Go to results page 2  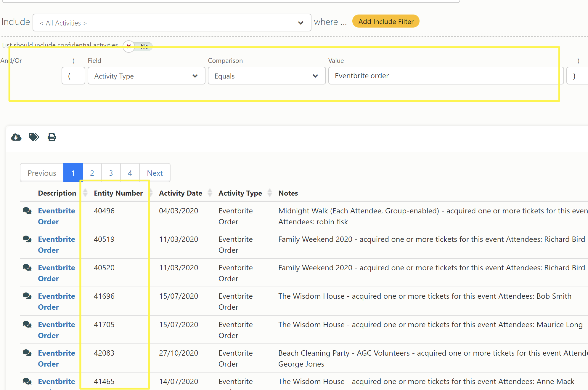(92, 173)
